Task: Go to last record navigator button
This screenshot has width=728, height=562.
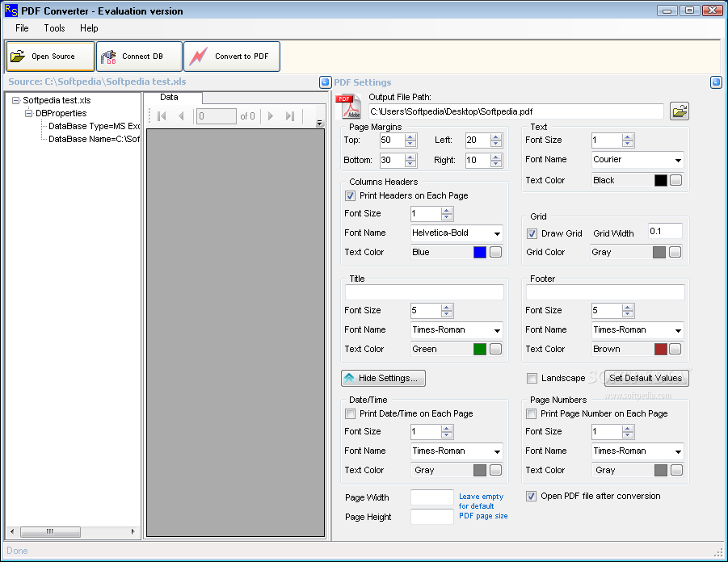Action: [290, 116]
